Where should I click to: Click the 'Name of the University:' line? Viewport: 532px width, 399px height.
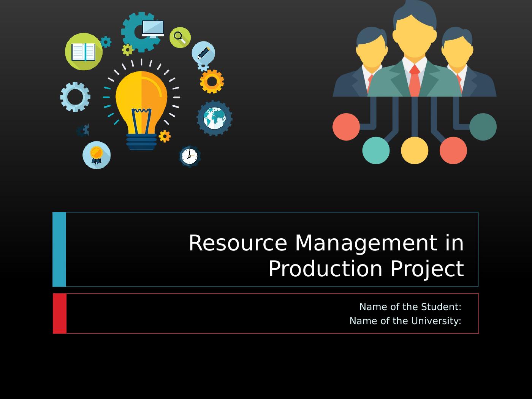405,321
